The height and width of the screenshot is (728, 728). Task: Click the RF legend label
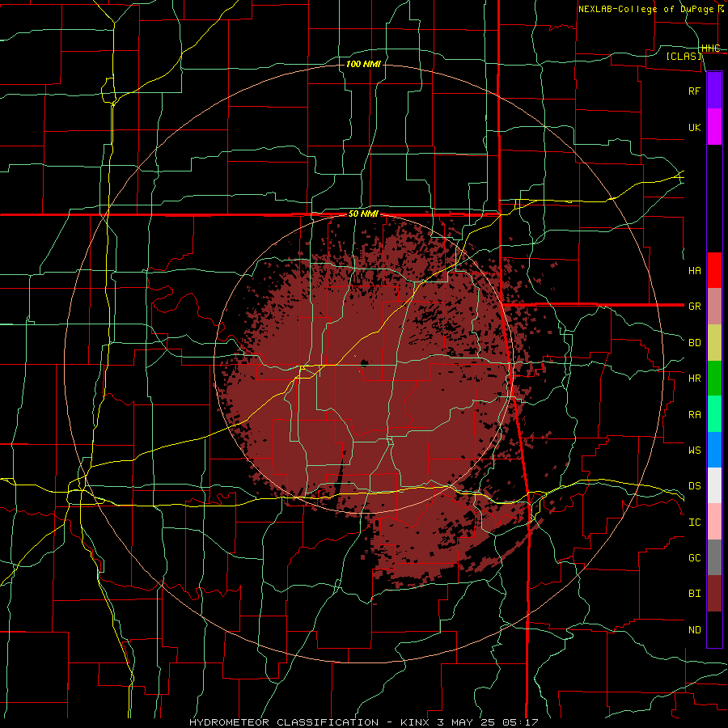pos(694,91)
